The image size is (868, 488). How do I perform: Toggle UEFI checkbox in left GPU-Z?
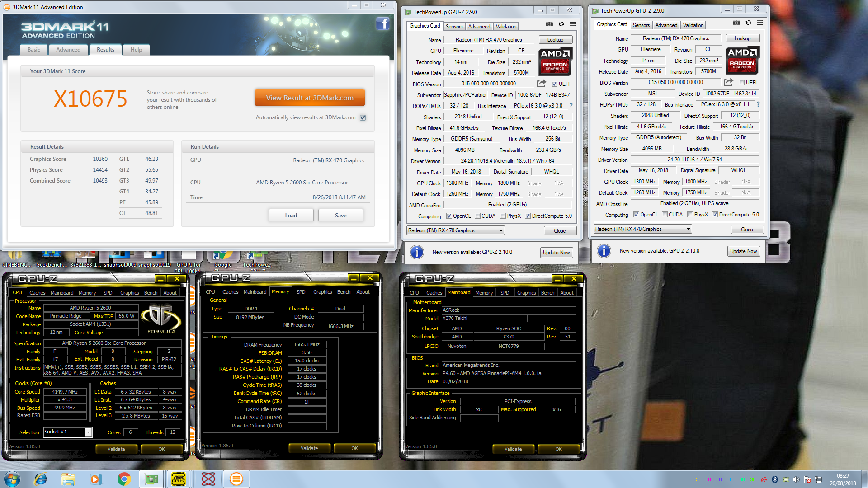(554, 84)
